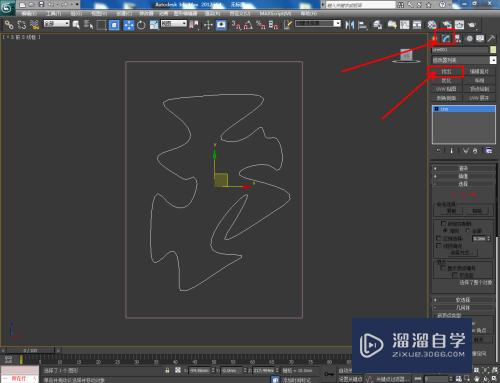Image resolution: width=500 pixels, height=383 pixels.
Task: Toggle the Angle Snap icon
Action: [248, 25]
